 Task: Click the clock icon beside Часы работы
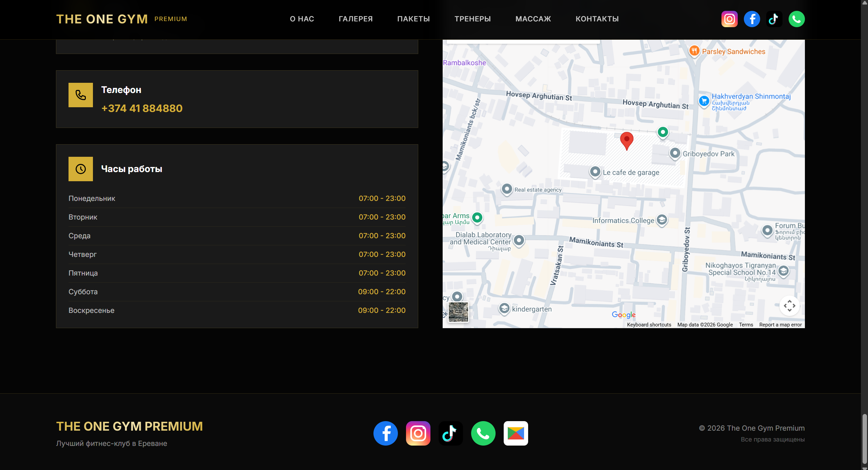[80, 169]
